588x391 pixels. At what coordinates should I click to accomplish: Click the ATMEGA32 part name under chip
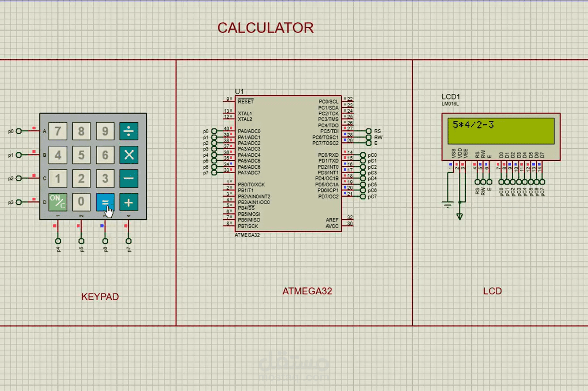(247, 235)
